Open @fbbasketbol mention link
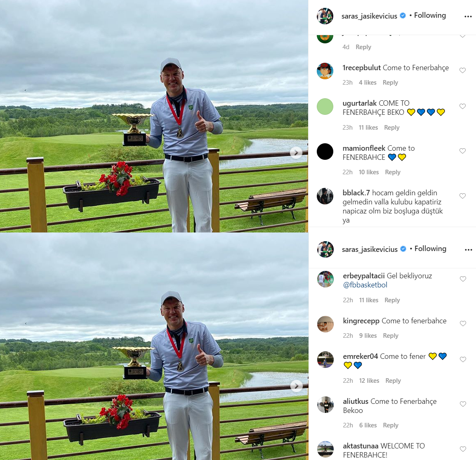Image resolution: width=476 pixels, height=460 pixels. [x=365, y=285]
